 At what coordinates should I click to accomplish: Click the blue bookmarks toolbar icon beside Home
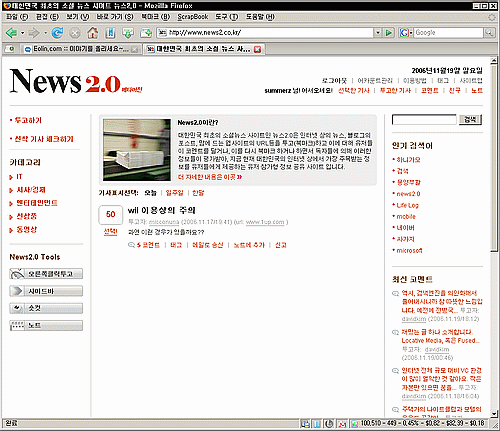(x=110, y=33)
